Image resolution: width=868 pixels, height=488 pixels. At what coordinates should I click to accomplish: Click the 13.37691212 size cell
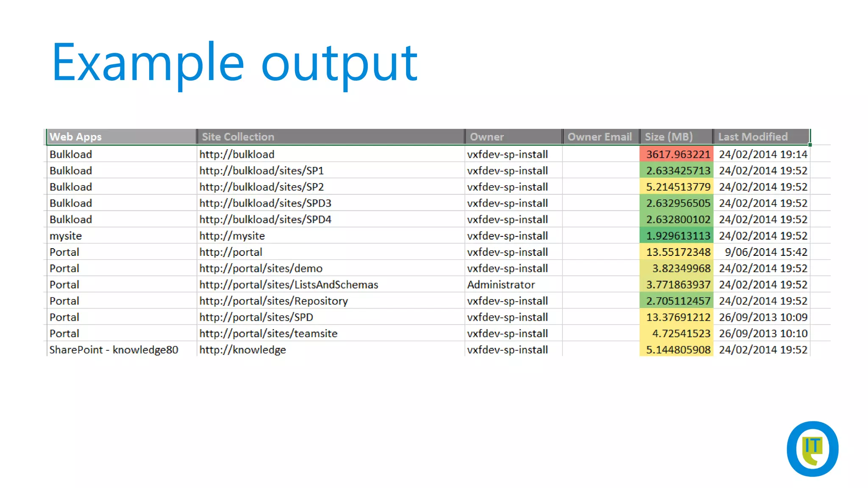676,317
